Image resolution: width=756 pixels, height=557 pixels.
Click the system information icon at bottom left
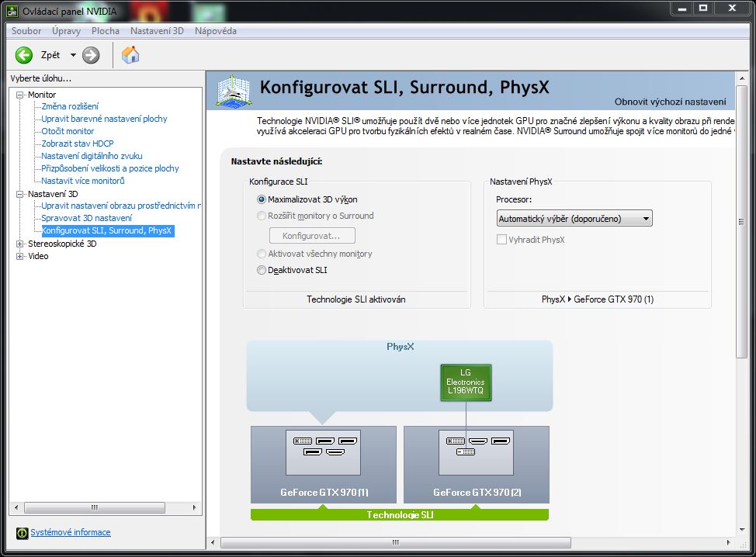22,533
